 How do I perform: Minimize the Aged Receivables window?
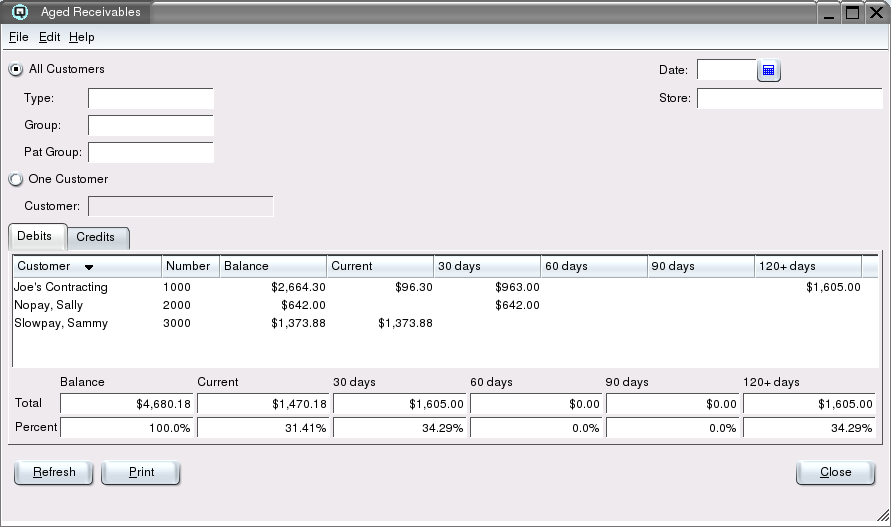[828, 13]
